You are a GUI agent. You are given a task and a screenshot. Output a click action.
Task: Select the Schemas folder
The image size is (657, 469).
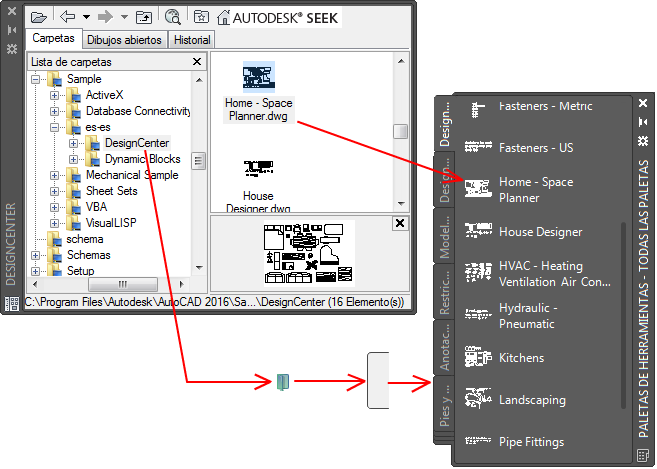click(88, 255)
